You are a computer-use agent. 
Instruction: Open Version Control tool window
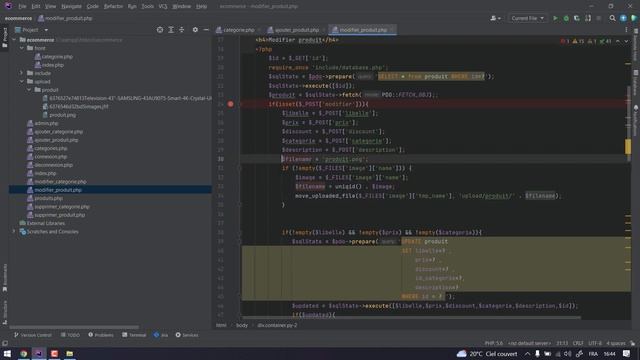[33, 335]
